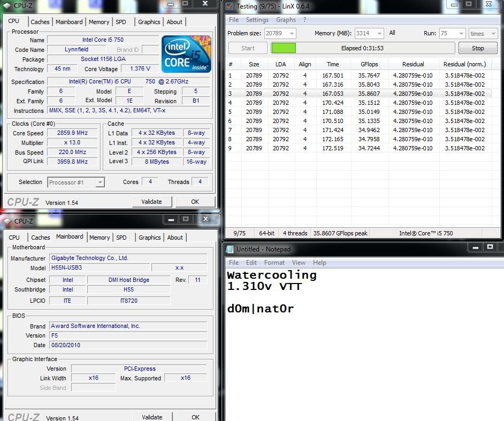504x421 pixels.
Task: Open Graphics tab in the CPU-Z processor window
Action: [149, 22]
